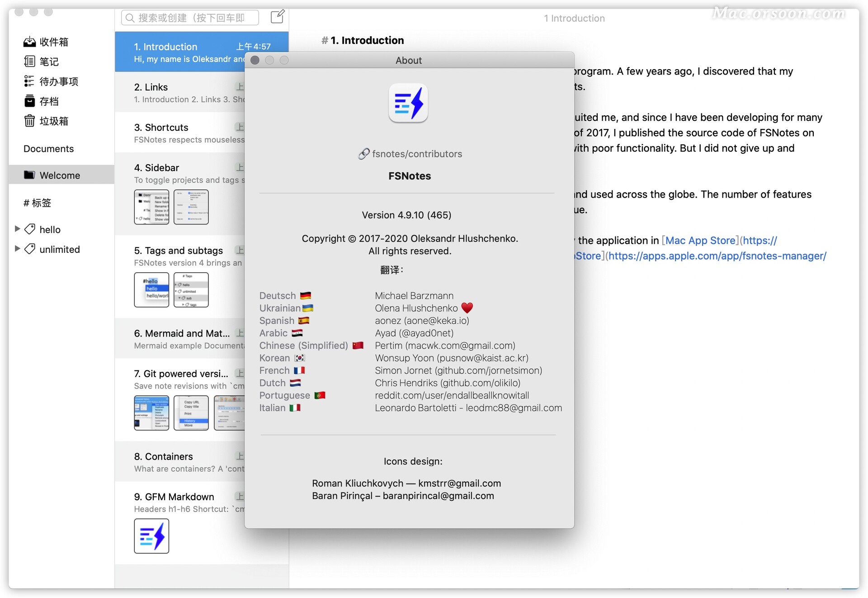The height and width of the screenshot is (598, 868).
Task: Click 'Chris Hendriks (github.com/olikilo)' entry
Action: pos(448,383)
